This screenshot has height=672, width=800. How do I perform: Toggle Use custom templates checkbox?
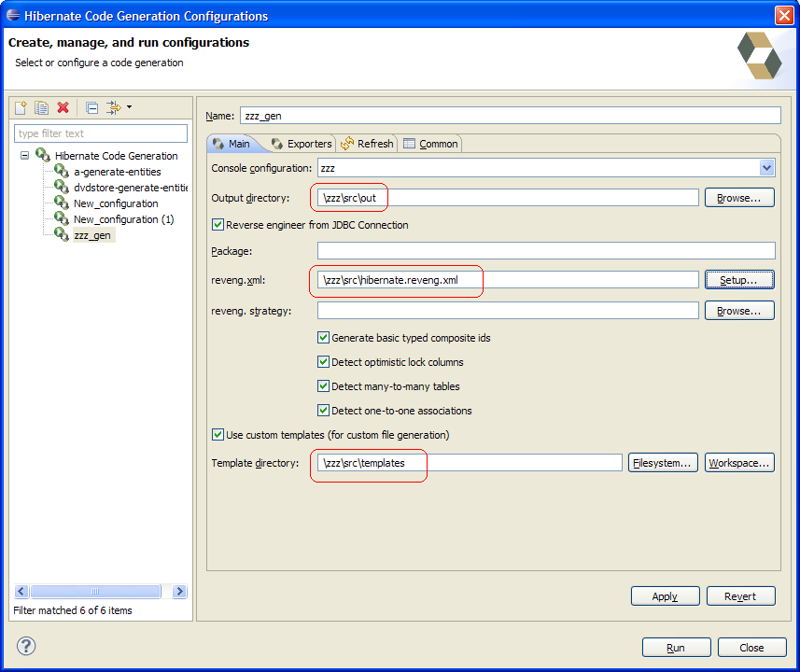(218, 434)
